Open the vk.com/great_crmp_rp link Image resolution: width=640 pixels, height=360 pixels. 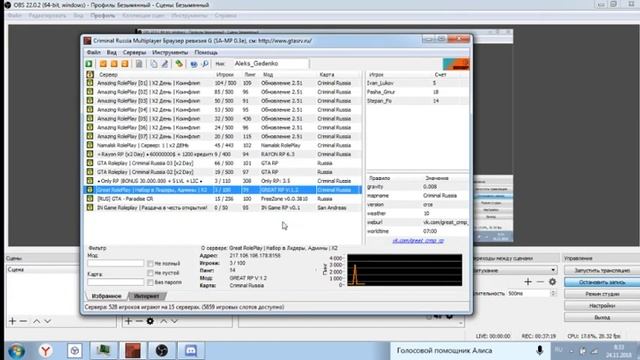pos(418,240)
